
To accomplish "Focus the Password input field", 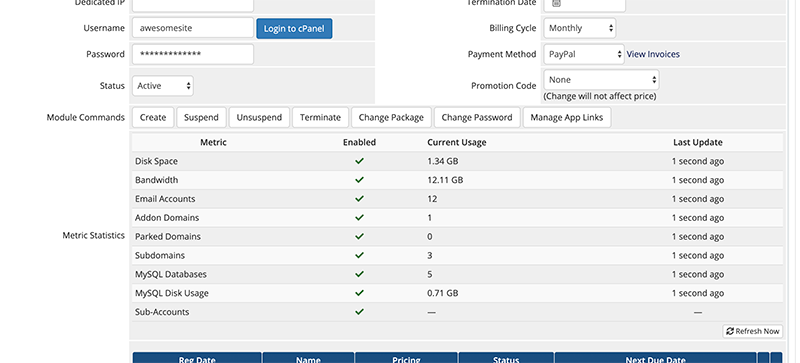I will click(x=193, y=54).
